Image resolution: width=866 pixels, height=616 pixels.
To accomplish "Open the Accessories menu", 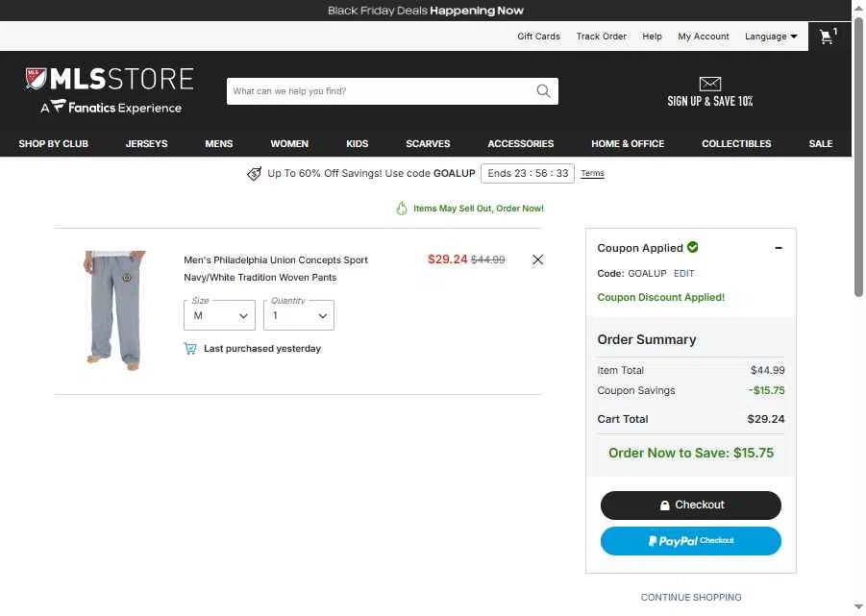I will click(x=521, y=143).
